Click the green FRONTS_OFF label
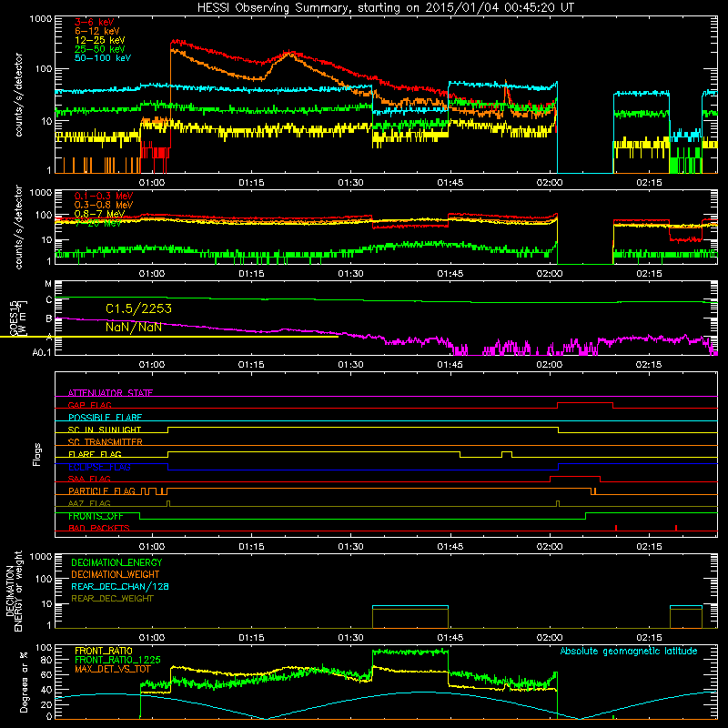This screenshot has width=728, height=728. pyautogui.click(x=96, y=516)
